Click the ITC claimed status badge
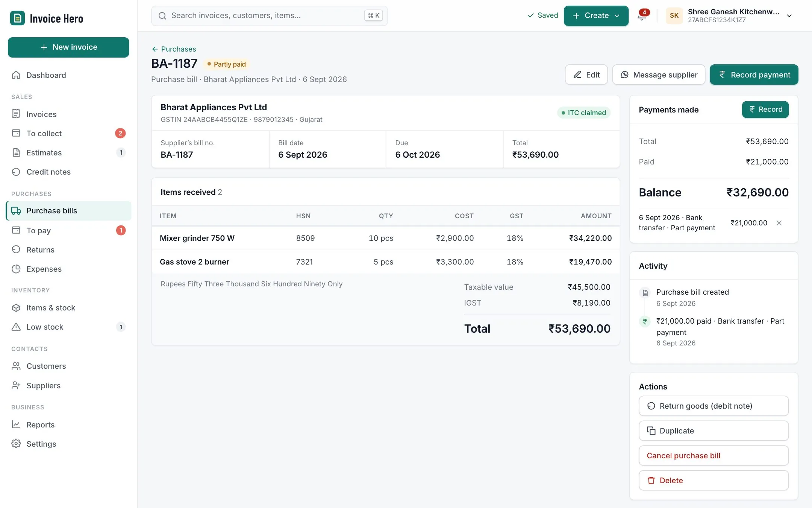Viewport: 812px width, 508px height. coord(583,113)
